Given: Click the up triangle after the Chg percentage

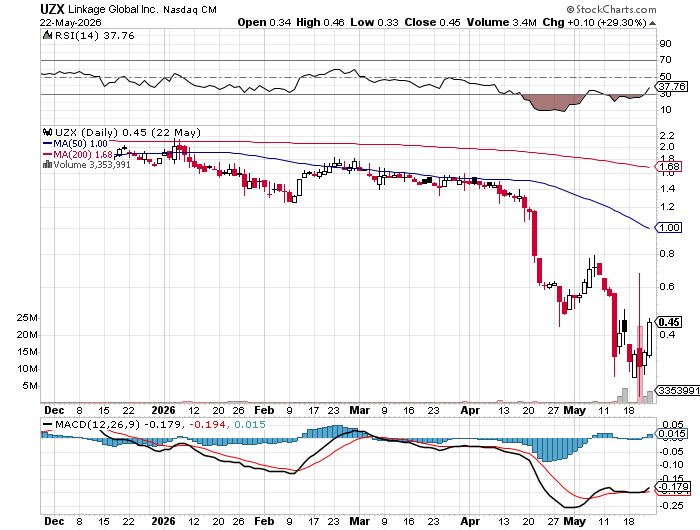Looking at the screenshot, I should coord(652,23).
